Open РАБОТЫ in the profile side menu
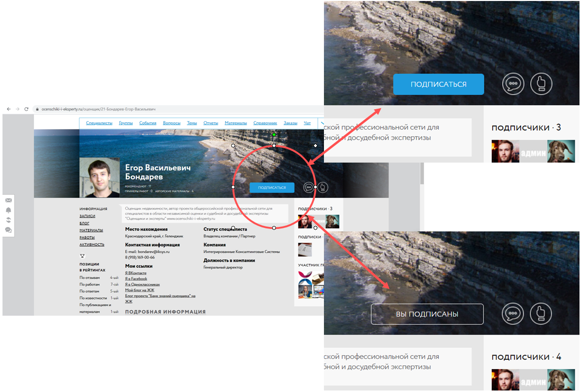The height and width of the screenshot is (392, 581). (87, 237)
